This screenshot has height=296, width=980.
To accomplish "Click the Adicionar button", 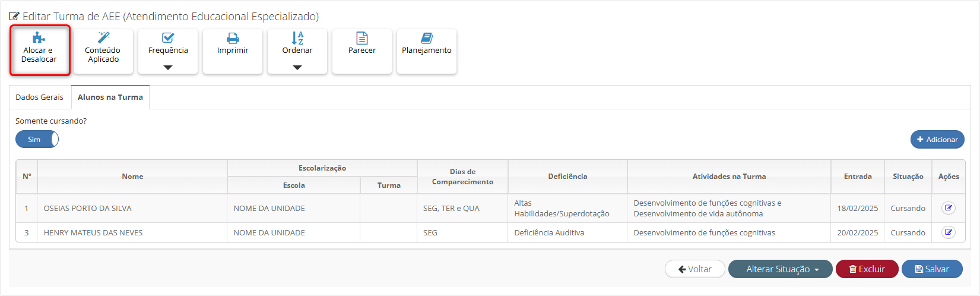I will coord(937,140).
